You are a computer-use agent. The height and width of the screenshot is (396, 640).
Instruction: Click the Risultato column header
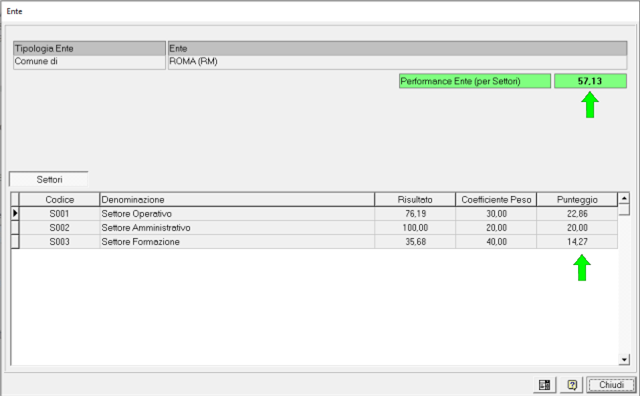tap(415, 200)
